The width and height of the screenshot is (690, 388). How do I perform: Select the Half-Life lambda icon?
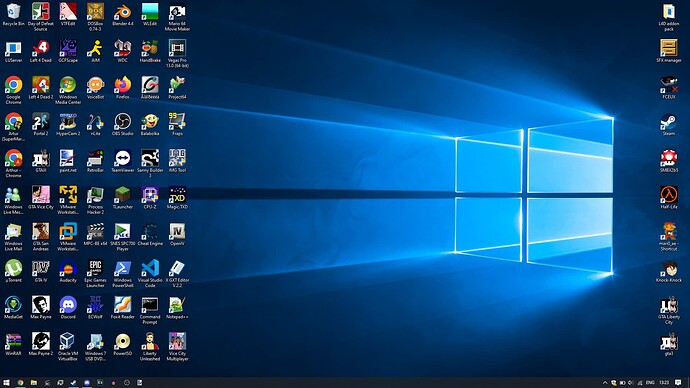[x=668, y=198]
